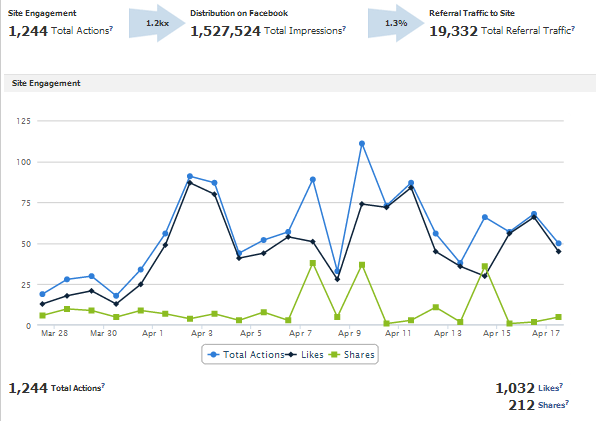Click the Referral Traffic to Site heading
Image resolution: width=600 pixels, height=421 pixels.
point(472,13)
